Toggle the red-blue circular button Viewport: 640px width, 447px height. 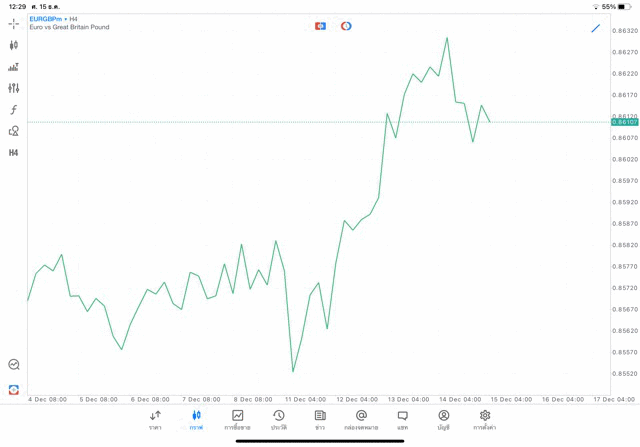(346, 26)
